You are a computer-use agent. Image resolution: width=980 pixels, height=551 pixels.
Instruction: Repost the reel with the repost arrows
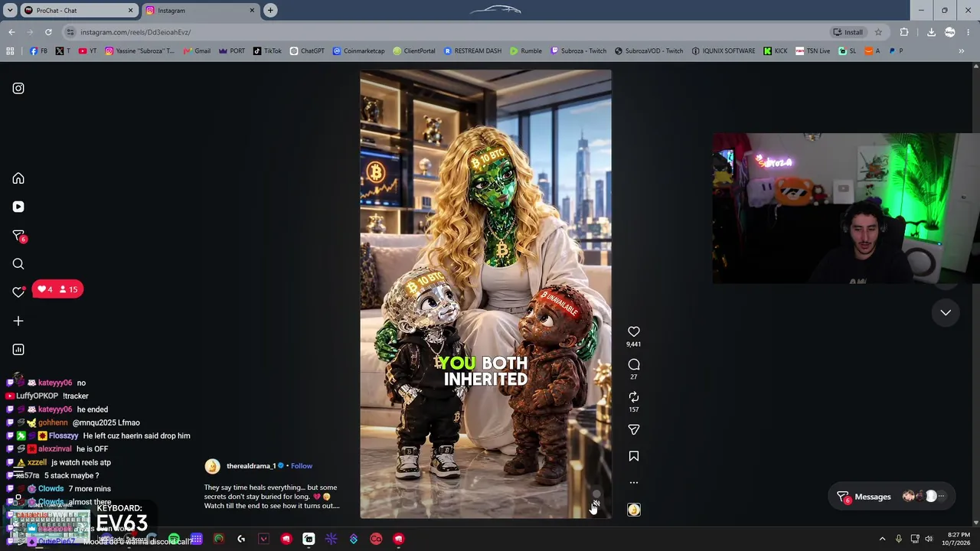click(634, 397)
